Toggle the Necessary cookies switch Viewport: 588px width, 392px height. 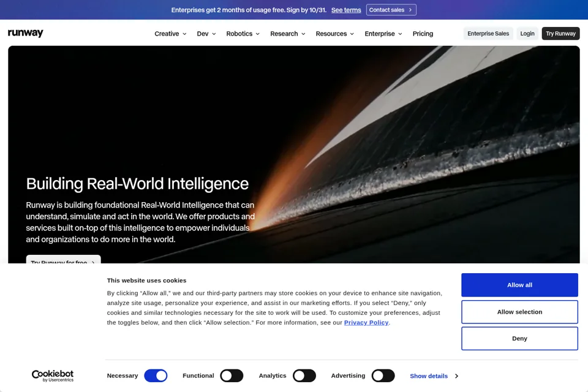[x=156, y=375]
